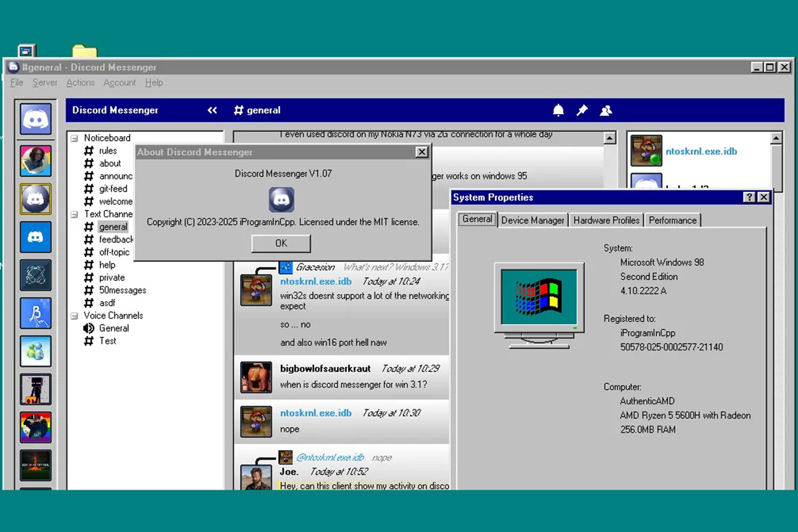The image size is (798, 532).
Task: Select the blue Discord logo server icon
Action: click(x=36, y=237)
